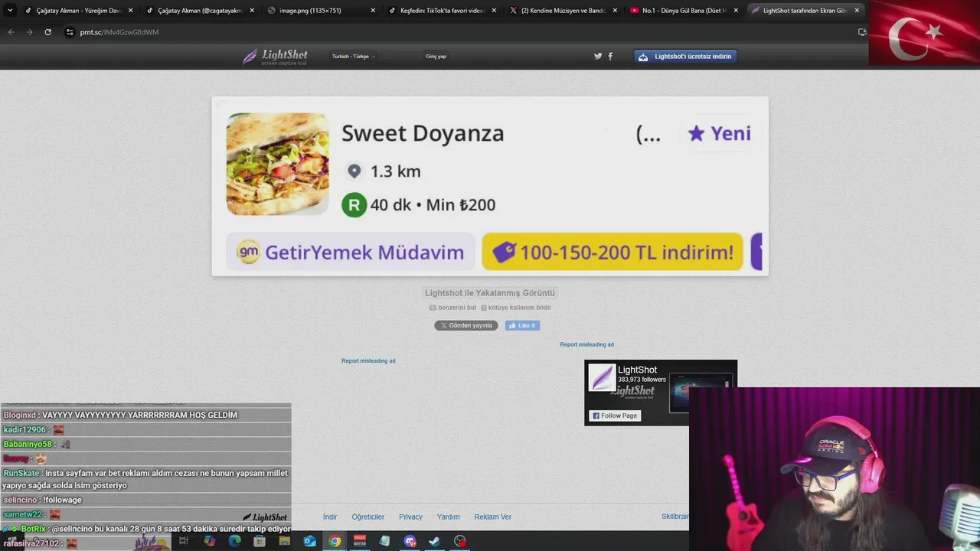The image size is (980, 551).
Task: Open the tab search dropdown arrow
Action: 10,11
